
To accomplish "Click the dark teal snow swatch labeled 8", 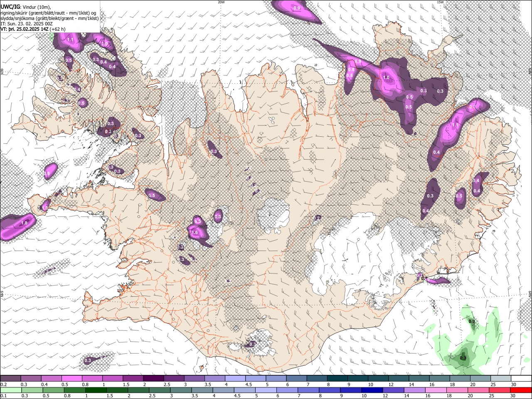I will pos(337,379).
